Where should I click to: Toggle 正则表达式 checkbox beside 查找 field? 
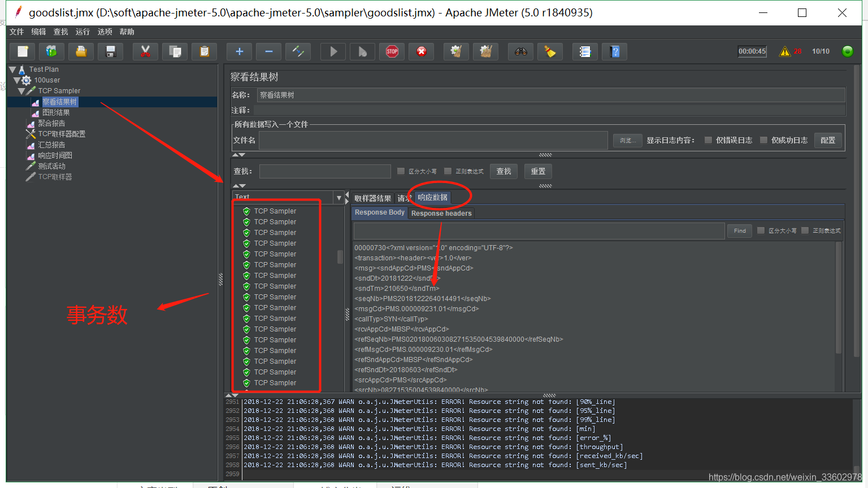click(x=448, y=171)
